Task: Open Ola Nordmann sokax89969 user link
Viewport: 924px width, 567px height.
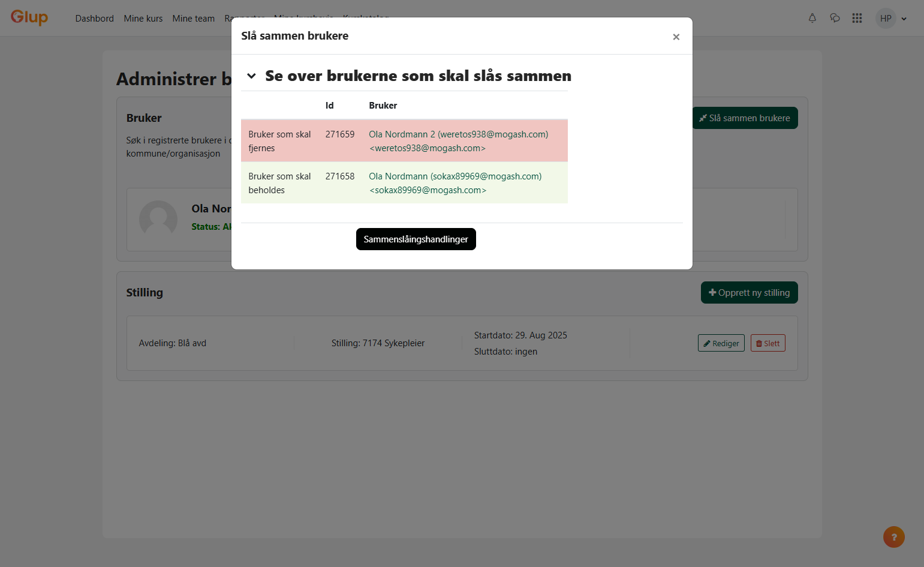Action: [455, 183]
